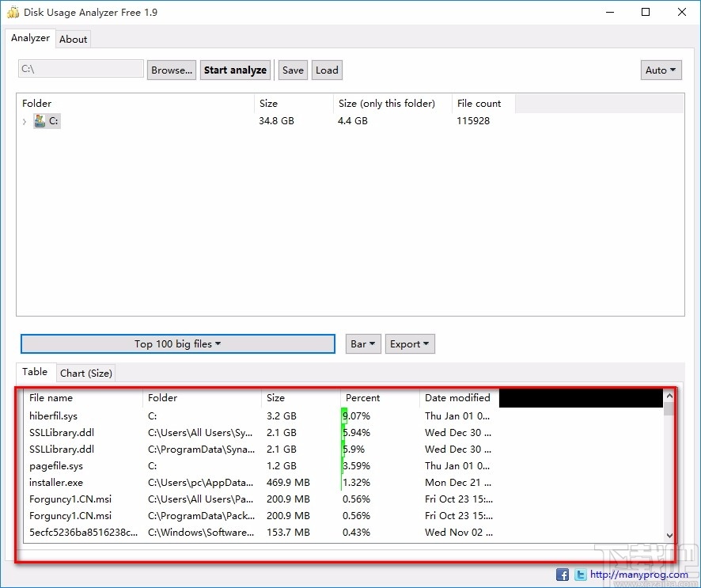Click the green percent bar for hiberfil.sys
Image resolution: width=701 pixels, height=588 pixels.
[x=345, y=415]
